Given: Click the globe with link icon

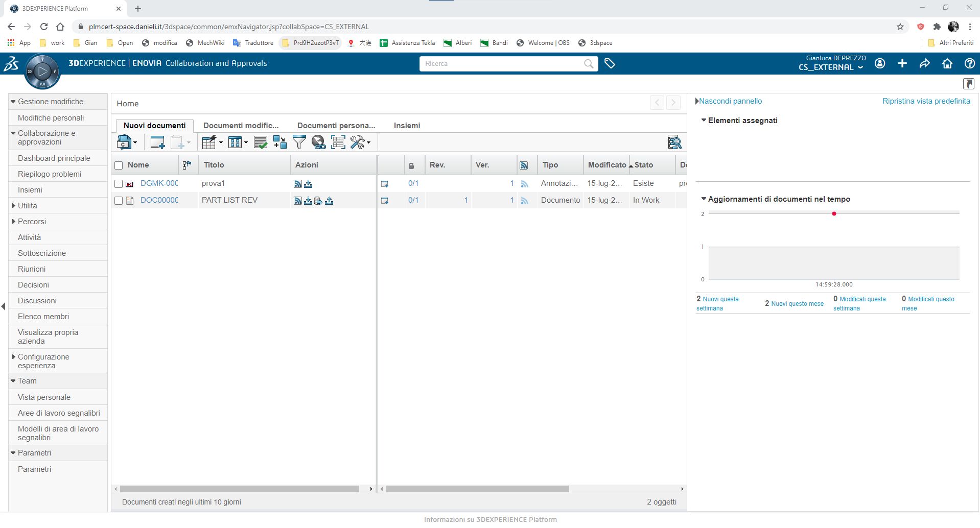Looking at the screenshot, I should (318, 142).
